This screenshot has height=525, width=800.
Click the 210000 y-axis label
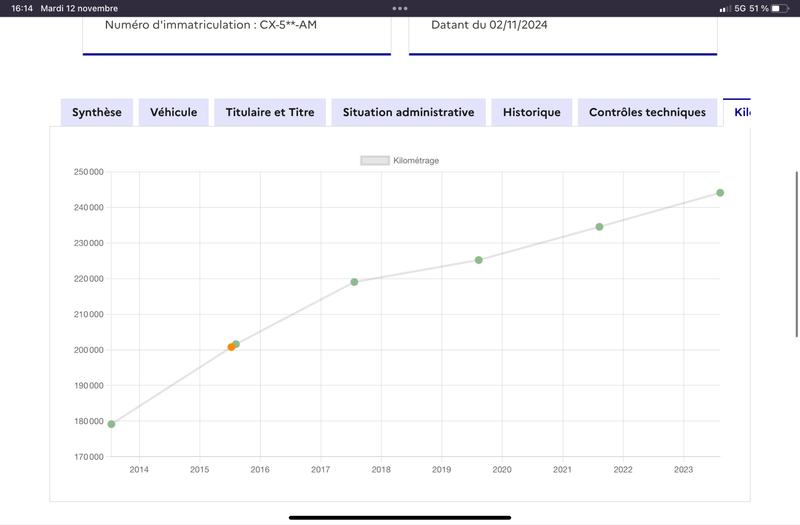(89, 314)
